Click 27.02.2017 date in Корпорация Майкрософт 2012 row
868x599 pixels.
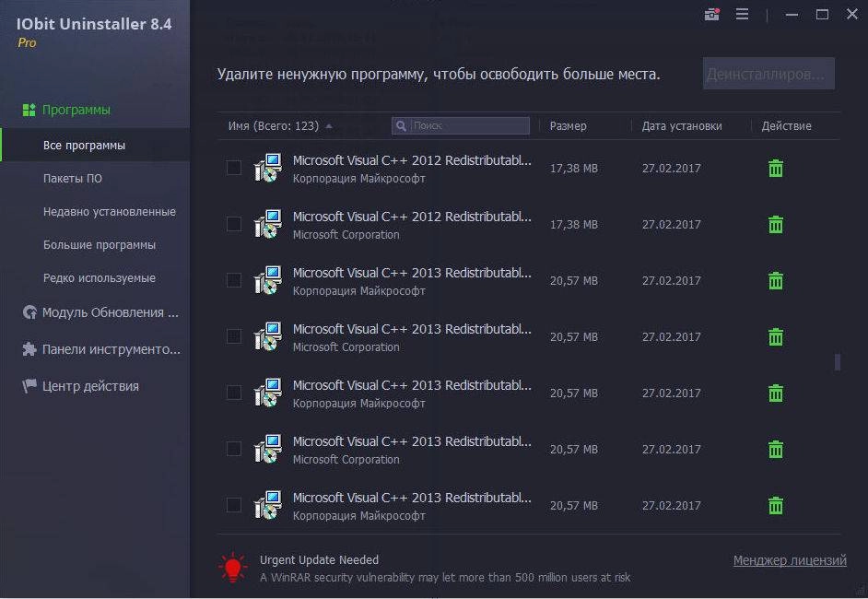(x=671, y=169)
